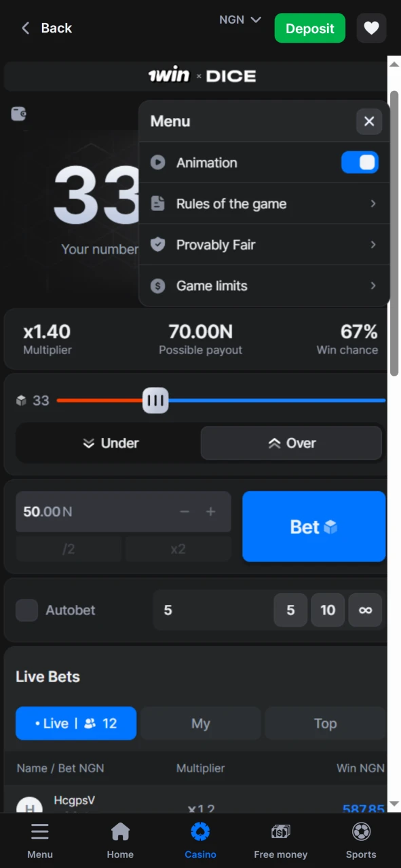Open the hamburger Menu icon bottom left
Image resolution: width=401 pixels, height=868 pixels.
(40, 831)
